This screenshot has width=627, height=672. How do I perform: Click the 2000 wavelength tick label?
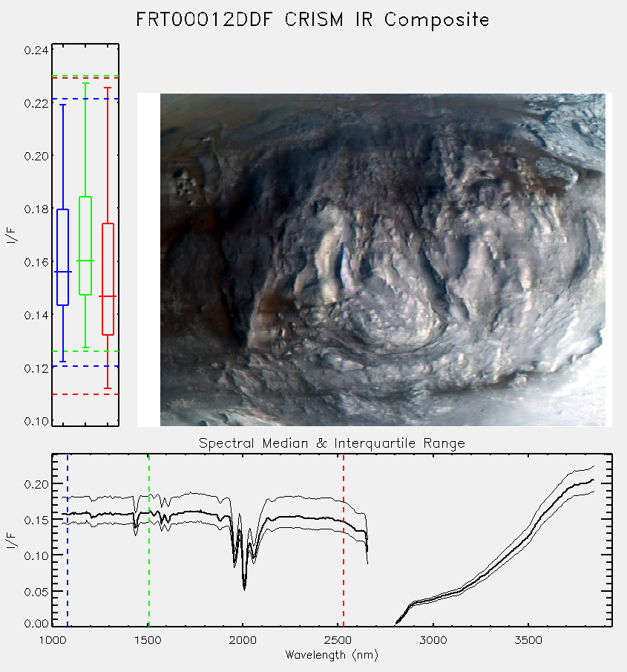click(243, 640)
